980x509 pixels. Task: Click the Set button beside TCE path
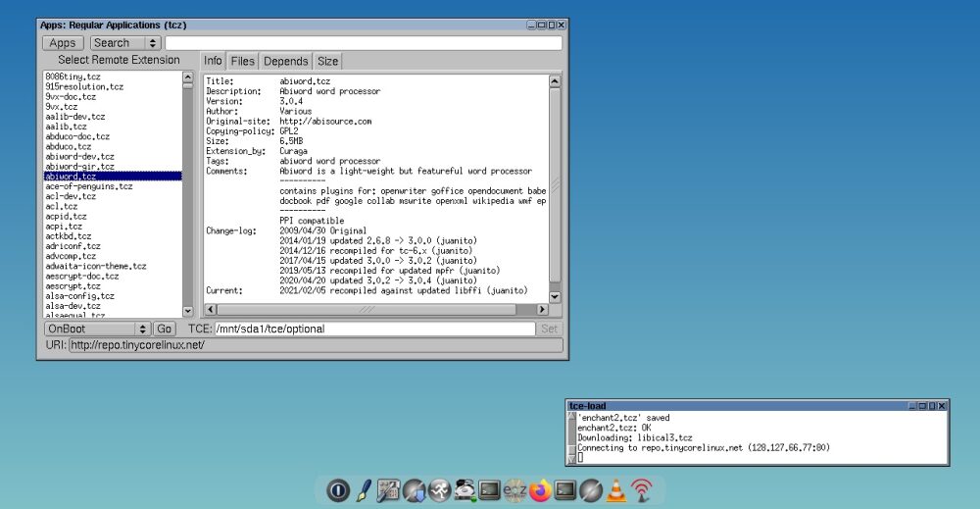549,329
